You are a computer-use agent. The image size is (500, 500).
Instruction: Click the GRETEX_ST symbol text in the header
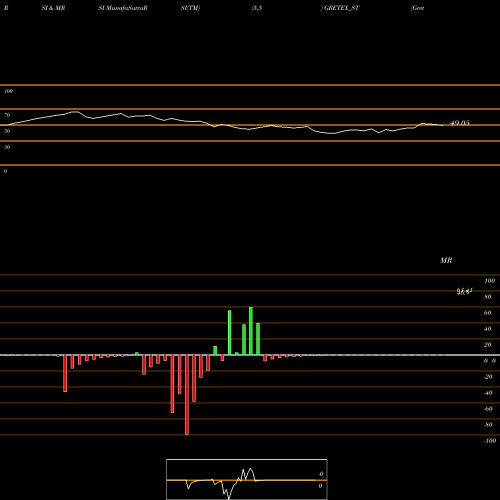[342, 8]
